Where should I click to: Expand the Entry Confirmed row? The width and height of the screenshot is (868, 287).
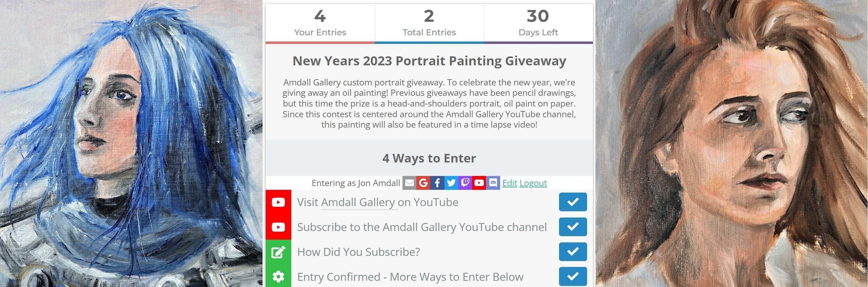click(429, 276)
